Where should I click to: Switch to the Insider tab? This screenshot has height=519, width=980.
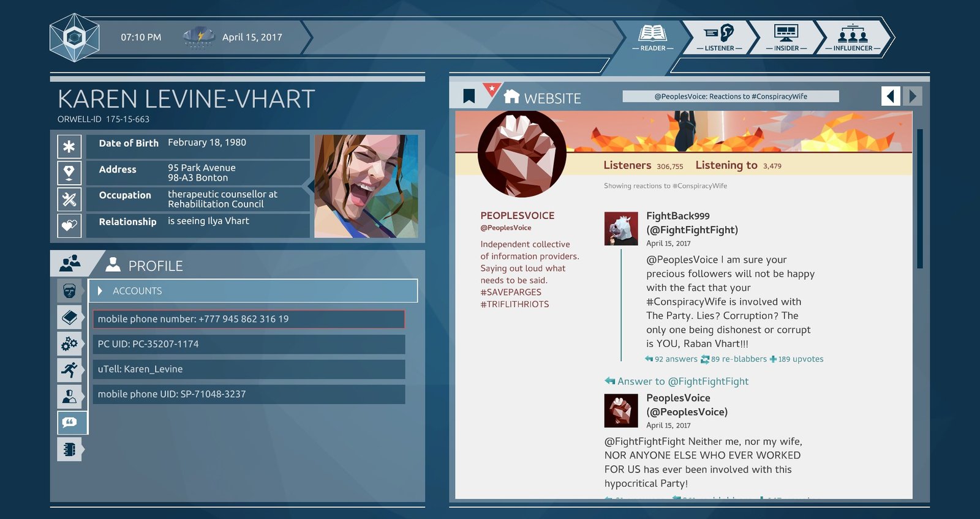tap(786, 37)
